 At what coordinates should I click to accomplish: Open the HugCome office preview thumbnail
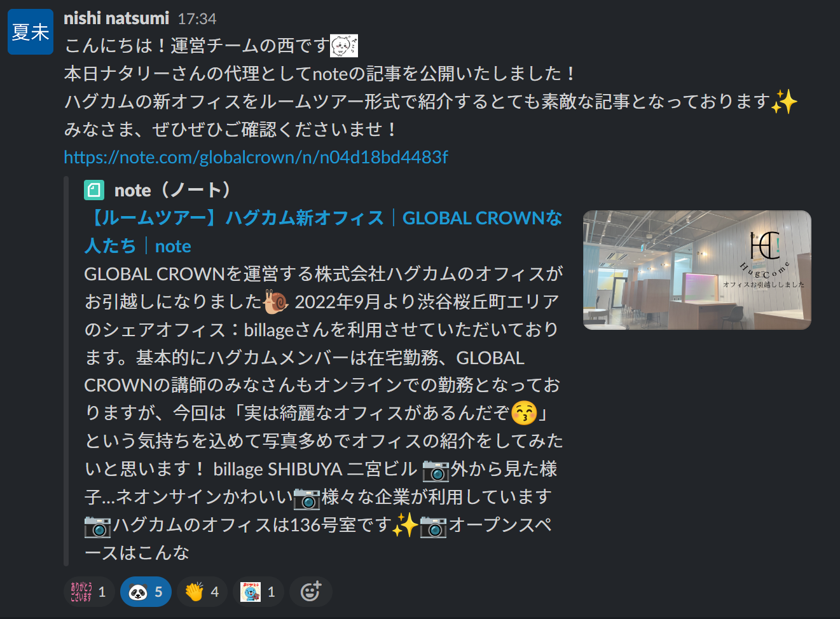[697, 270]
